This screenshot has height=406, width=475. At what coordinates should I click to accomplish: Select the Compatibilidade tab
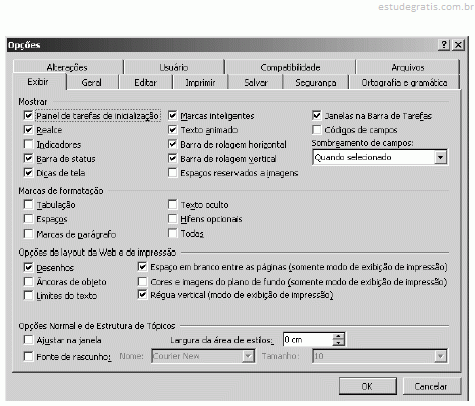pyautogui.click(x=290, y=67)
